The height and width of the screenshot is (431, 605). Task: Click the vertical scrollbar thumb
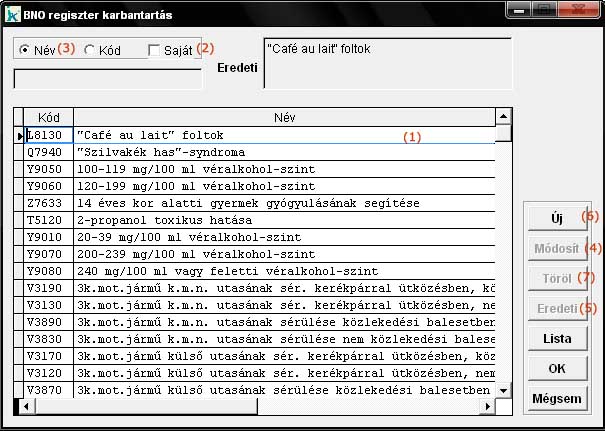click(503, 133)
